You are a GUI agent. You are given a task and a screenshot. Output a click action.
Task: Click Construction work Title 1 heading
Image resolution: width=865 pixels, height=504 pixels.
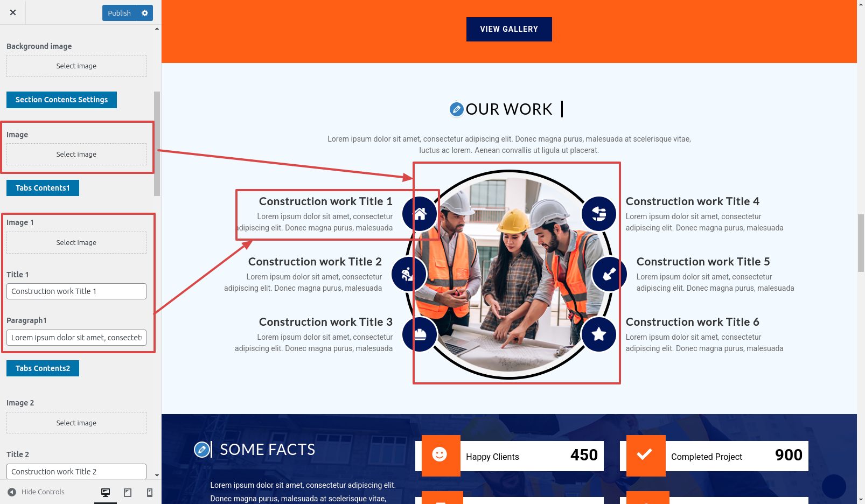[326, 201]
